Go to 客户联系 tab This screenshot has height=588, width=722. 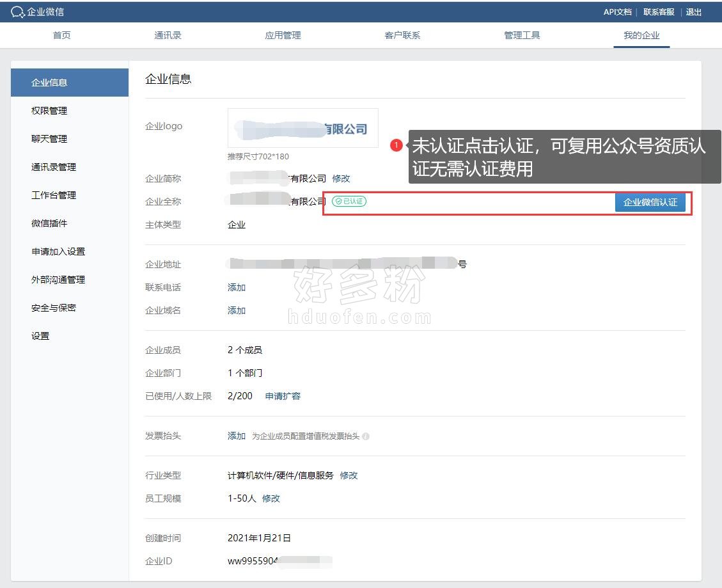coord(402,35)
